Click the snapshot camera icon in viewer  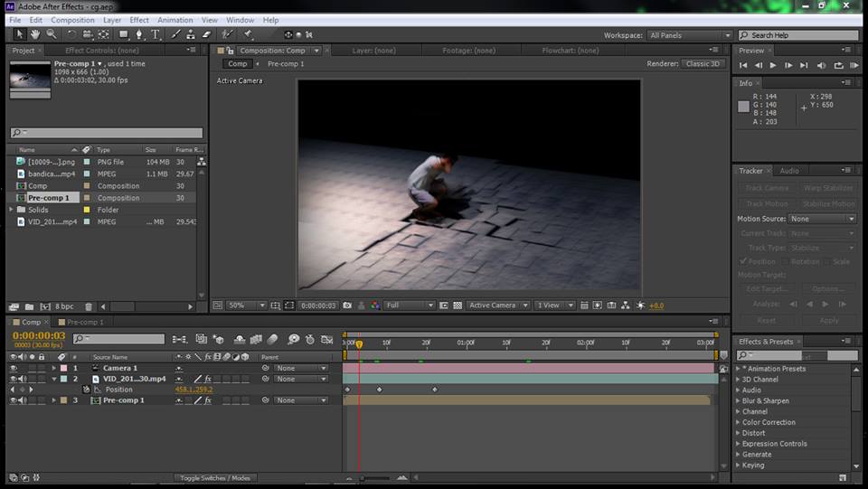pos(347,306)
